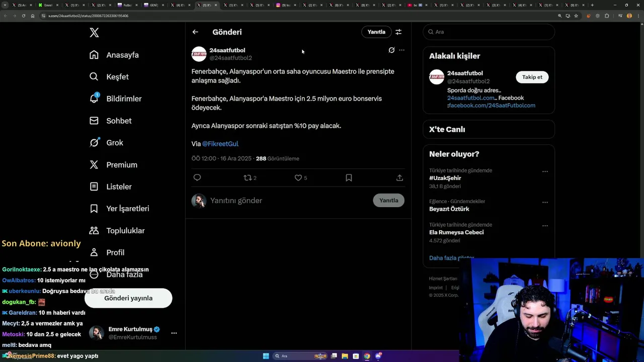Open Bildirimler notifications
644x362 pixels.
coord(115,99)
